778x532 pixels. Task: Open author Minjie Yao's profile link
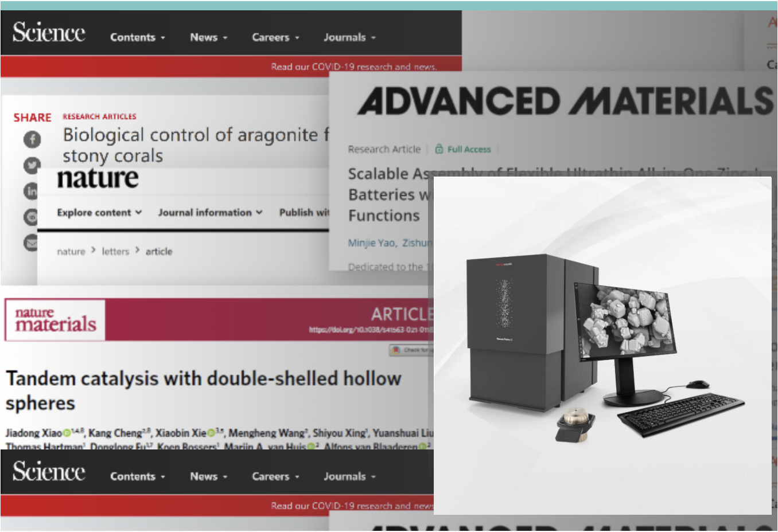(x=371, y=243)
